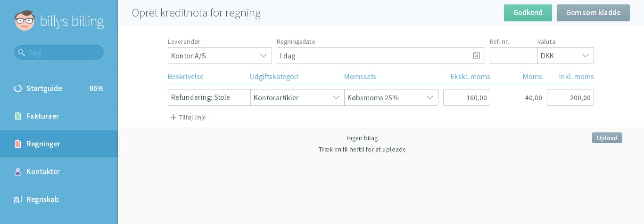Screen dimensions: 644x224
Task: Click the Regnskab ledger icon
Action: pyautogui.click(x=18, y=200)
